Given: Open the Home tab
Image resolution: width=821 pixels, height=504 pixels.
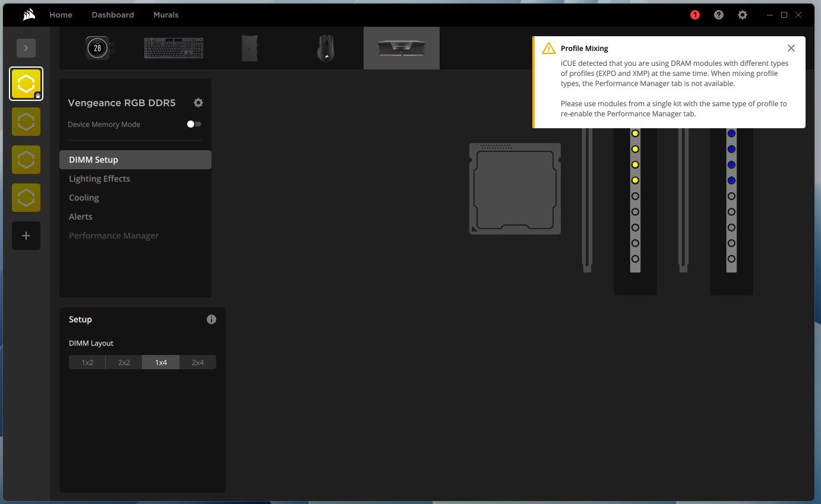Looking at the screenshot, I should (61, 15).
